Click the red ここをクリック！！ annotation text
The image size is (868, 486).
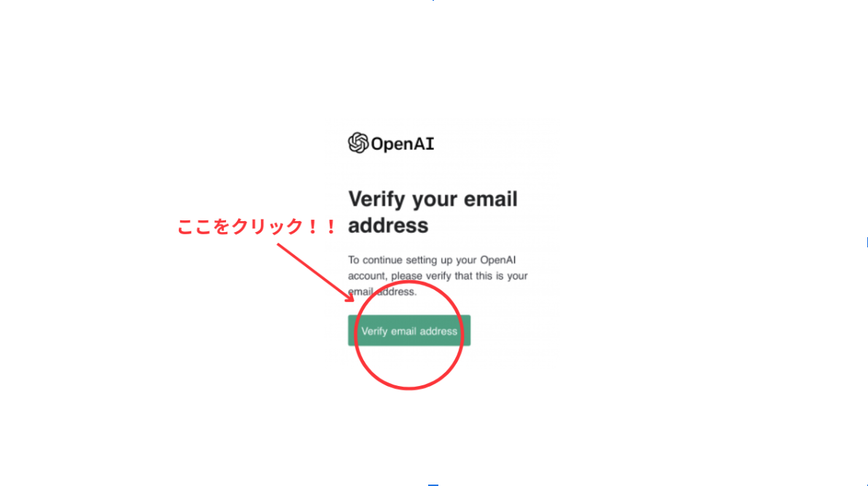coord(257,225)
